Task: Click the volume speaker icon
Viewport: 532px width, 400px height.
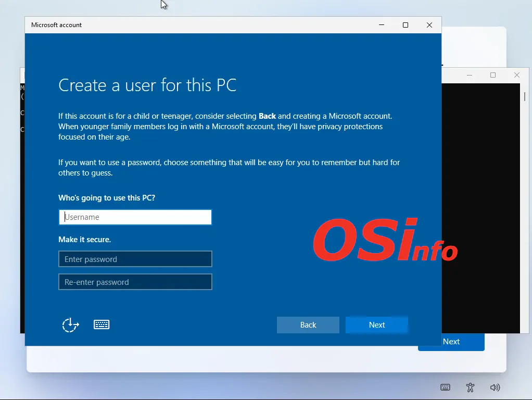Action: (x=495, y=387)
